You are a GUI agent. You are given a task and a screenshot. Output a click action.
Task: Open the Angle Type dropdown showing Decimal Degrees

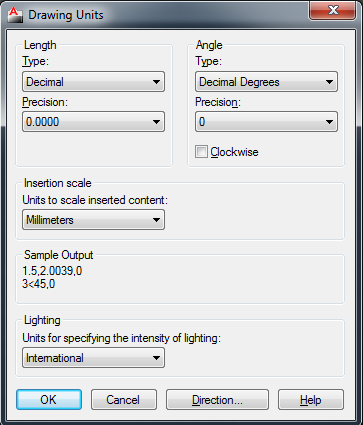pyautogui.click(x=266, y=82)
